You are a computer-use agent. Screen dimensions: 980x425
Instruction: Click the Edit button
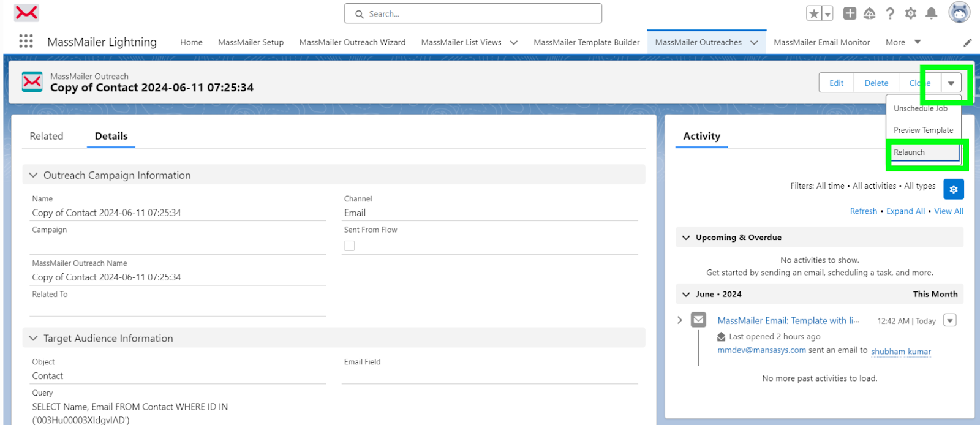click(836, 83)
